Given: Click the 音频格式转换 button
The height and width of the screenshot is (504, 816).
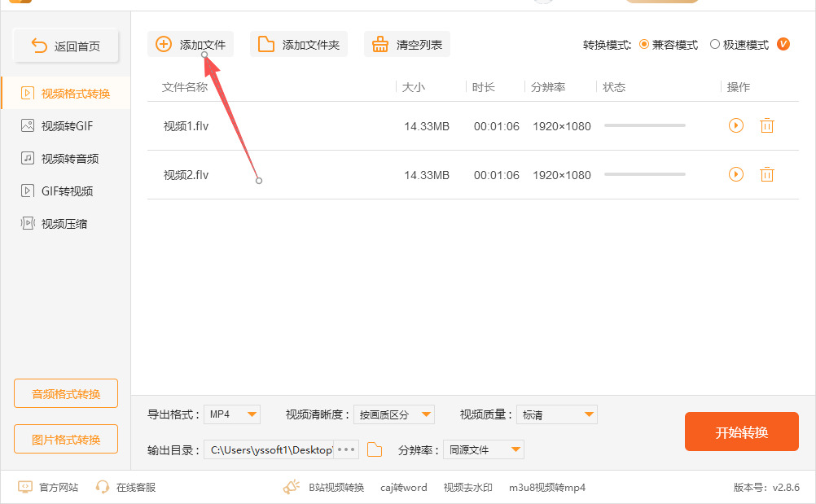Looking at the screenshot, I should pos(66,393).
